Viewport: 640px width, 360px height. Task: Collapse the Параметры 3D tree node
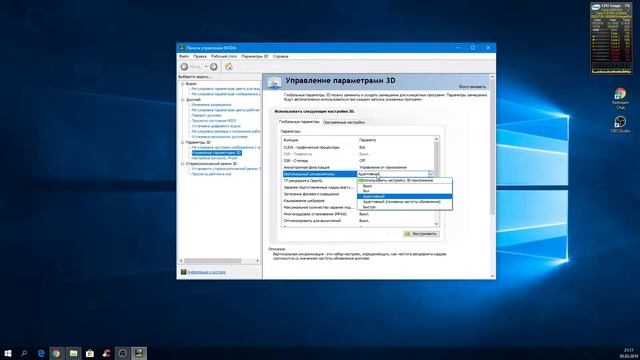[x=182, y=142]
